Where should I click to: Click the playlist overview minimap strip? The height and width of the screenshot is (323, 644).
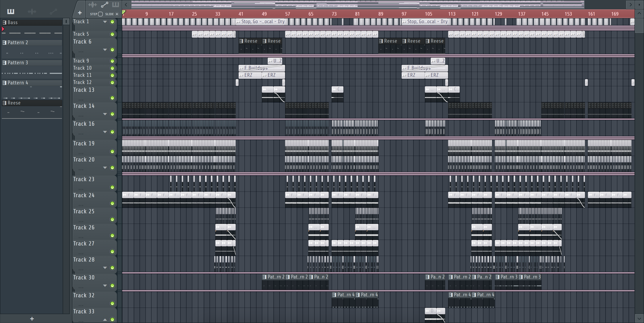point(358,4)
